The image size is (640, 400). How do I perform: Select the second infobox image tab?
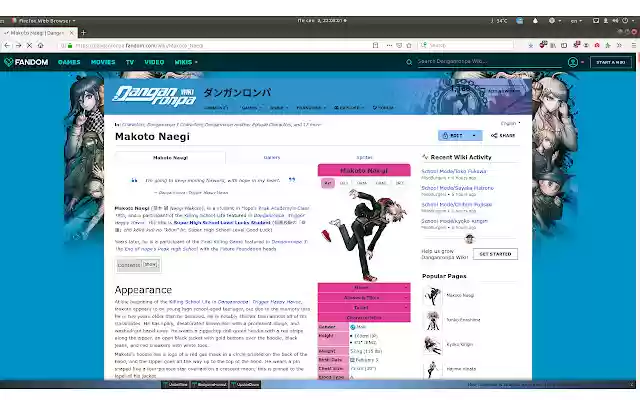344,183
